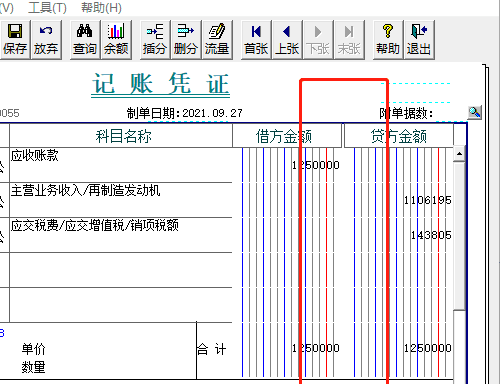Go to previous voucher via 上张
The image size is (500, 384).
coord(287,40)
